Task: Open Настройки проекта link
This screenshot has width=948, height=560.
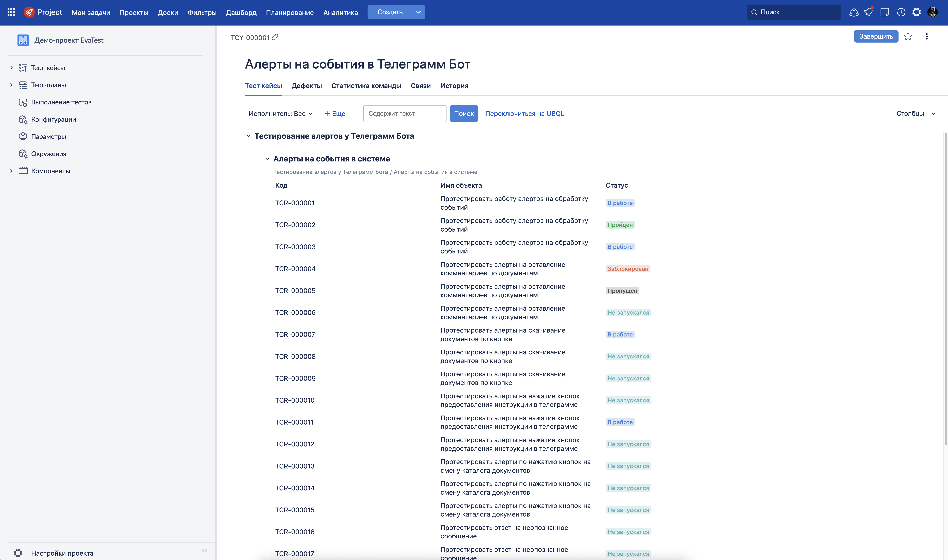Action: 62,553
